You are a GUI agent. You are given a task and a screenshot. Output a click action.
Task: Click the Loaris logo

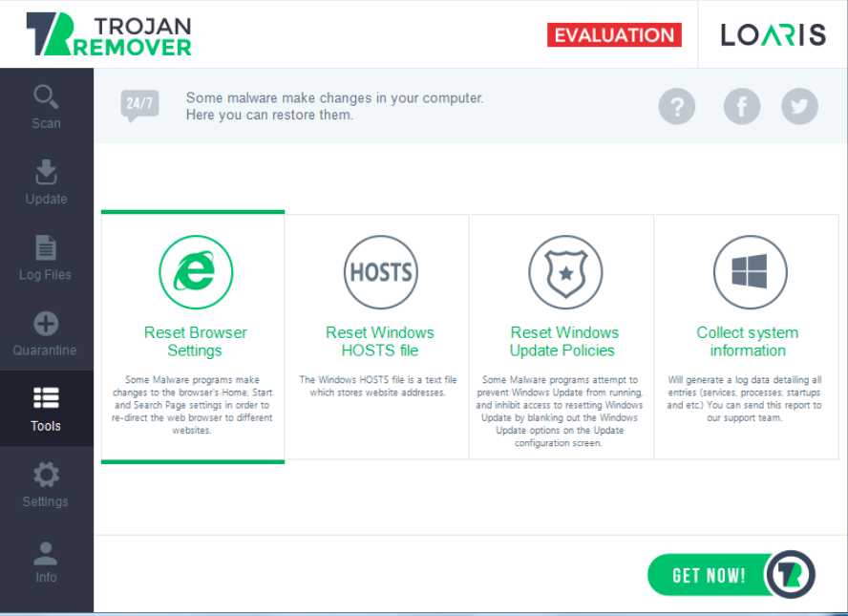(774, 34)
